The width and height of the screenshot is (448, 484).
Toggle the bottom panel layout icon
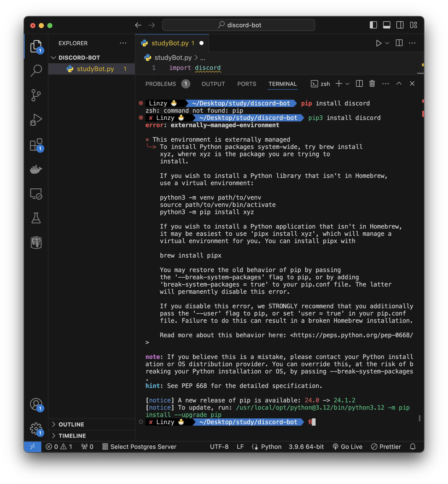[387, 25]
